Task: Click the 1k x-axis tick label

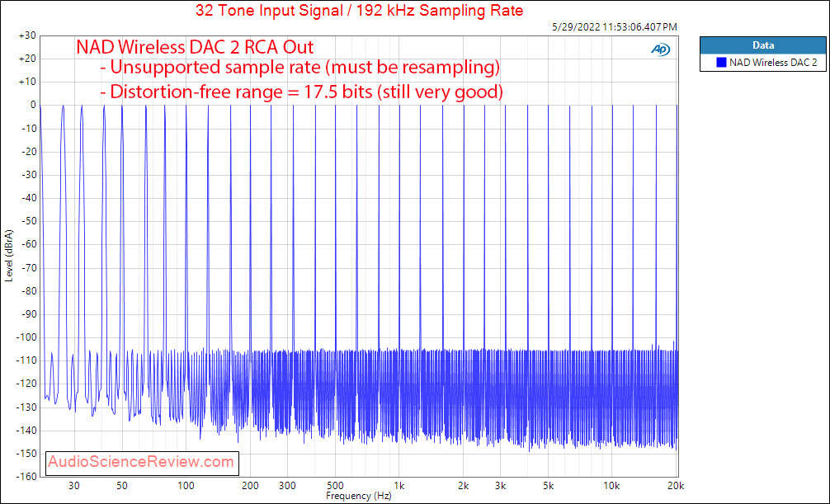Action: click(x=399, y=486)
